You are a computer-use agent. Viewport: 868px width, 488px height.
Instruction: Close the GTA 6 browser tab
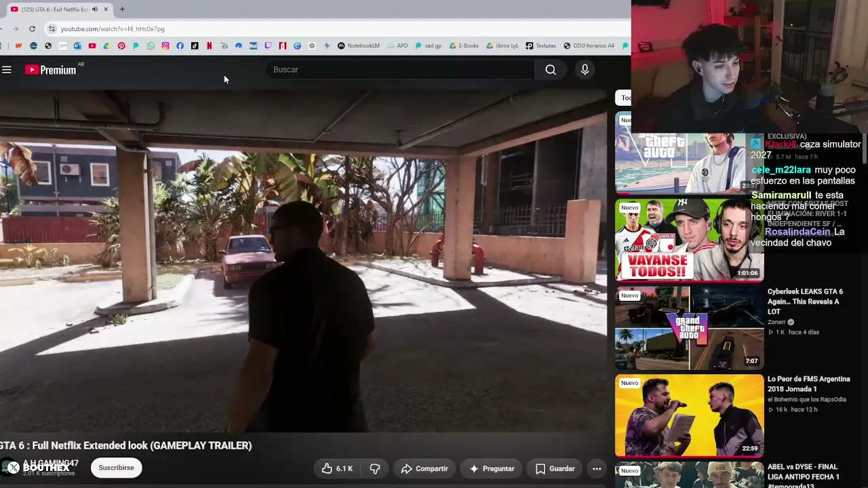(106, 9)
